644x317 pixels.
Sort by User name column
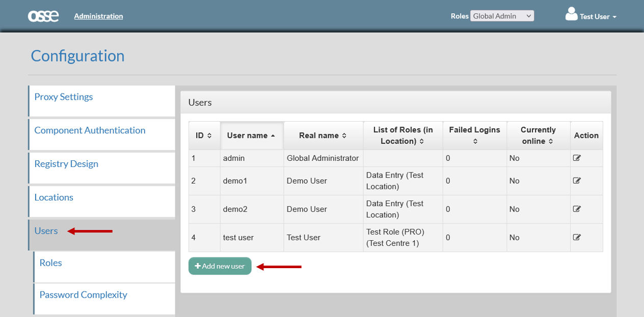(x=252, y=135)
